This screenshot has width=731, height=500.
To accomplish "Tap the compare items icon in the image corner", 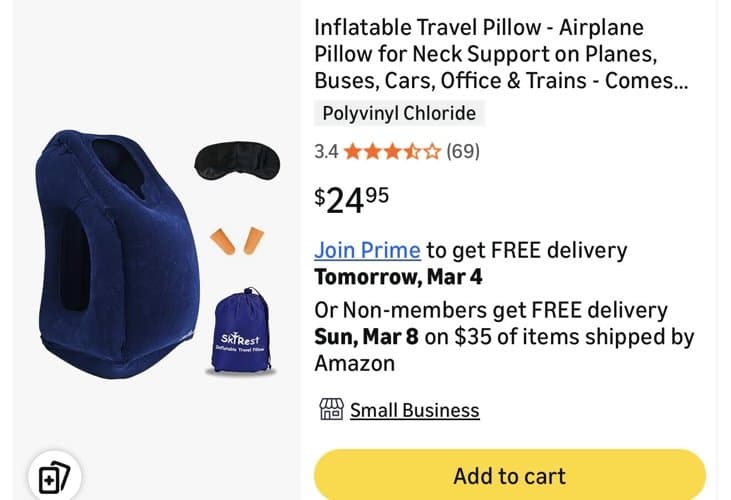I will 55,477.
